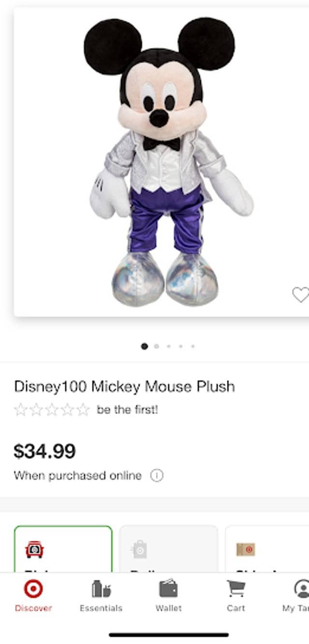
Task: Open the Discover tab with Target bullseye
Action: click(33, 596)
